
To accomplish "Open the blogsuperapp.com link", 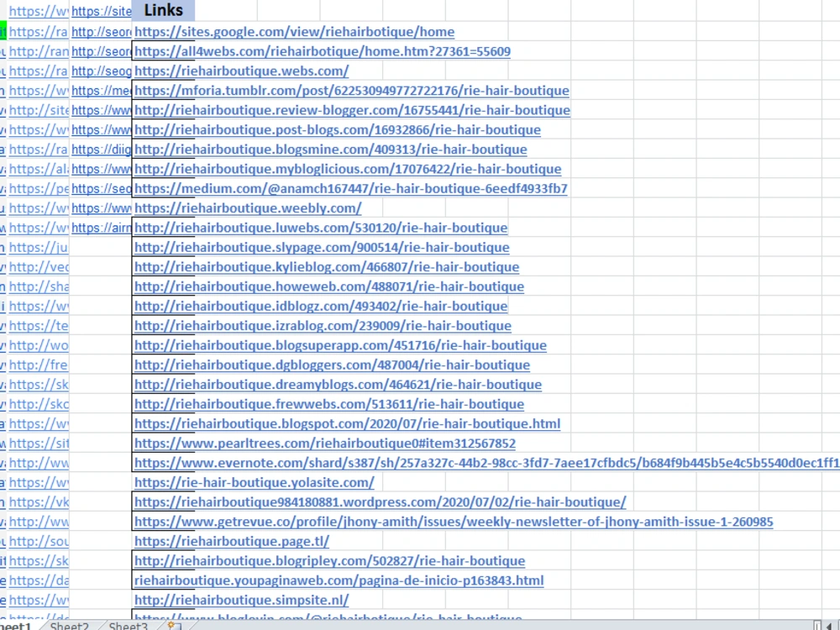I will (x=340, y=345).
